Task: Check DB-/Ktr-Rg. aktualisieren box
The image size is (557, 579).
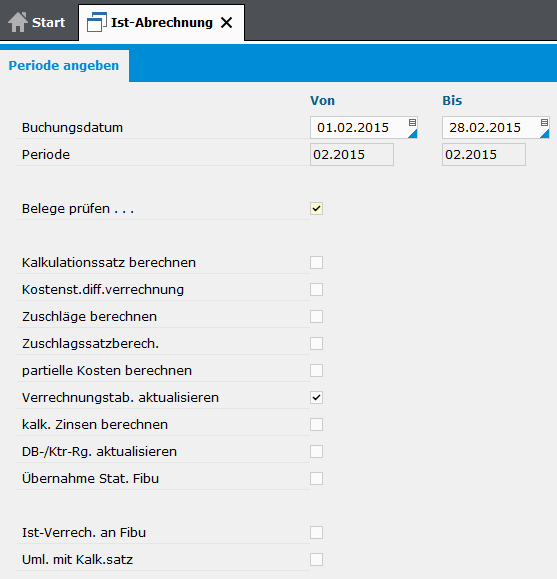Action: pyautogui.click(x=317, y=452)
